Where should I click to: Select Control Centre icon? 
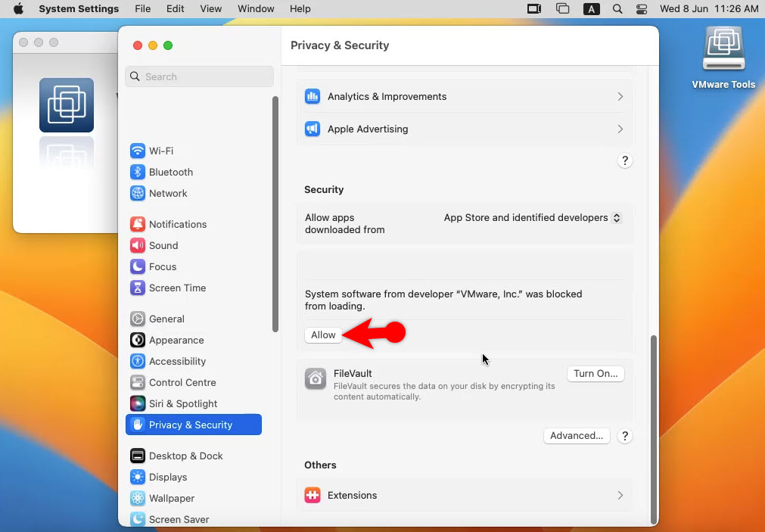(138, 383)
